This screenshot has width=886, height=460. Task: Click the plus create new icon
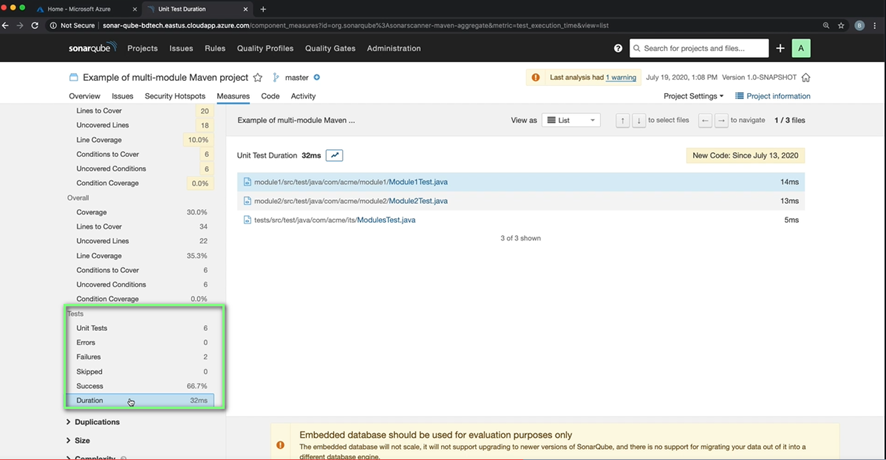coord(780,48)
